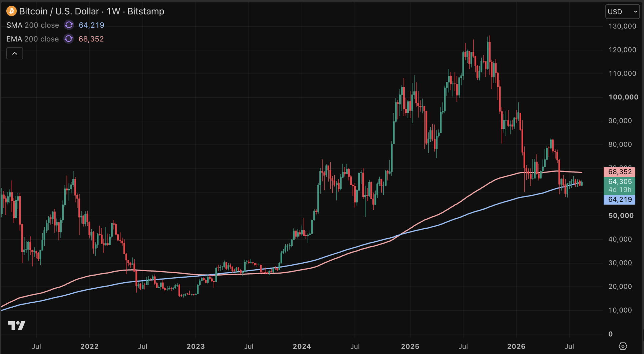This screenshot has height=354, width=644.
Task: Click the SMA 200 indicator refresh icon
Action: pyautogui.click(x=69, y=25)
